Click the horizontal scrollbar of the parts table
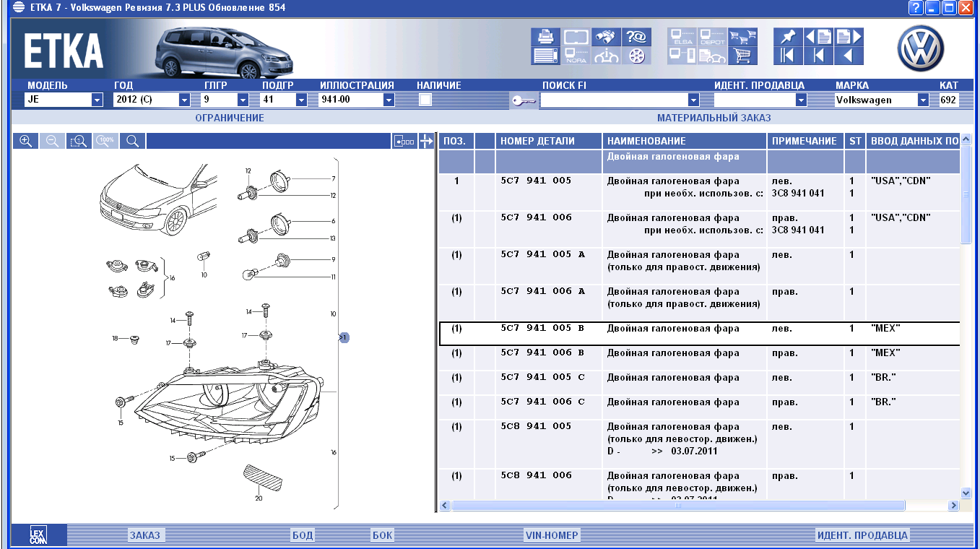The image size is (980, 549). click(x=678, y=506)
